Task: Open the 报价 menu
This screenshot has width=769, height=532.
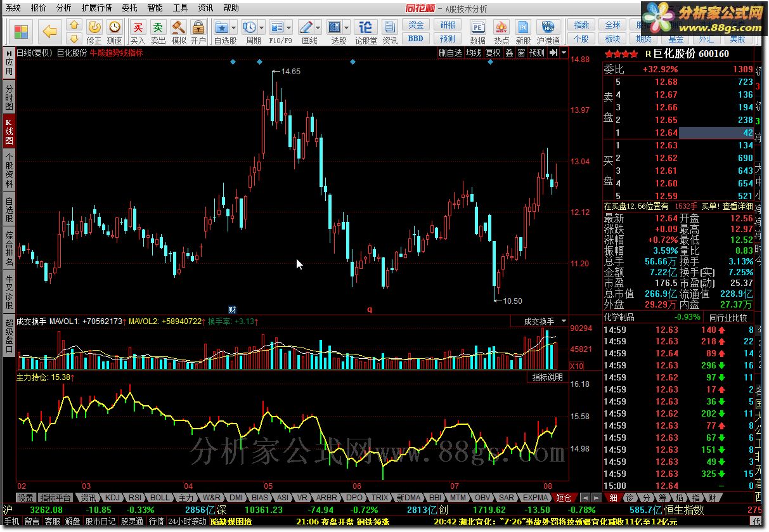Action: (x=38, y=8)
